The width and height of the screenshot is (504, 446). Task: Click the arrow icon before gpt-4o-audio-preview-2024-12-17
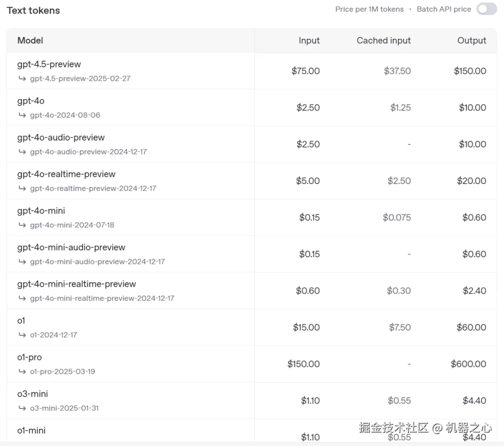coord(22,151)
